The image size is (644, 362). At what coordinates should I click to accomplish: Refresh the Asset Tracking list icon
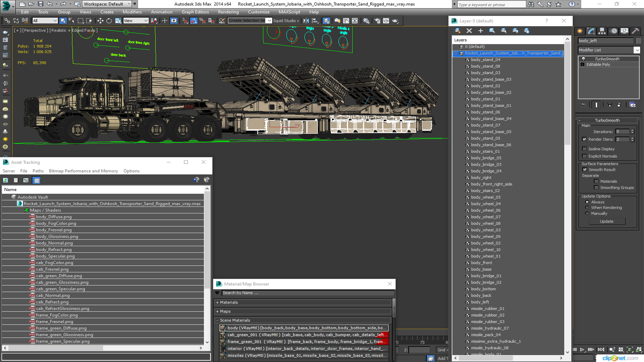pyautogui.click(x=6, y=180)
